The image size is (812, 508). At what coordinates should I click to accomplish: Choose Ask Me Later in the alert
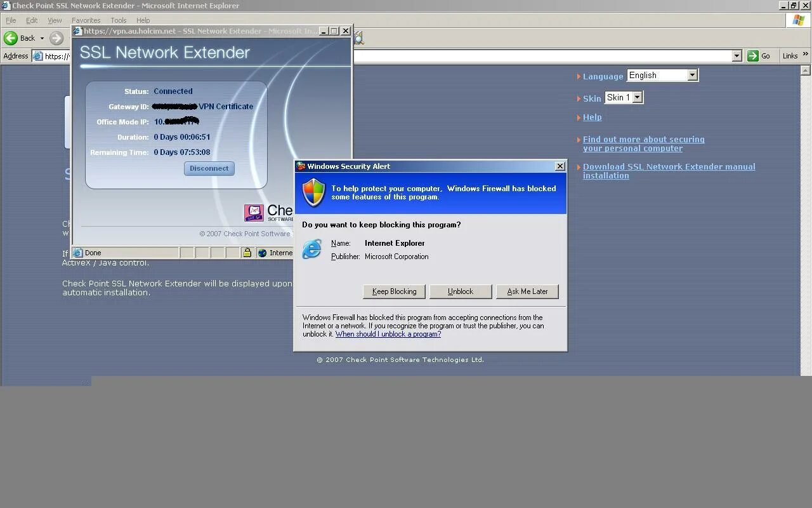527,291
